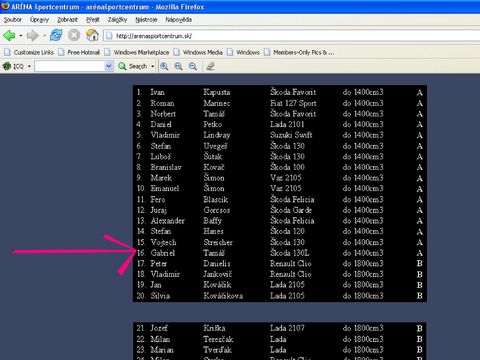Image resolution: width=480 pixels, height=360 pixels.
Task: Open the Nápověda menu
Action: (178, 20)
